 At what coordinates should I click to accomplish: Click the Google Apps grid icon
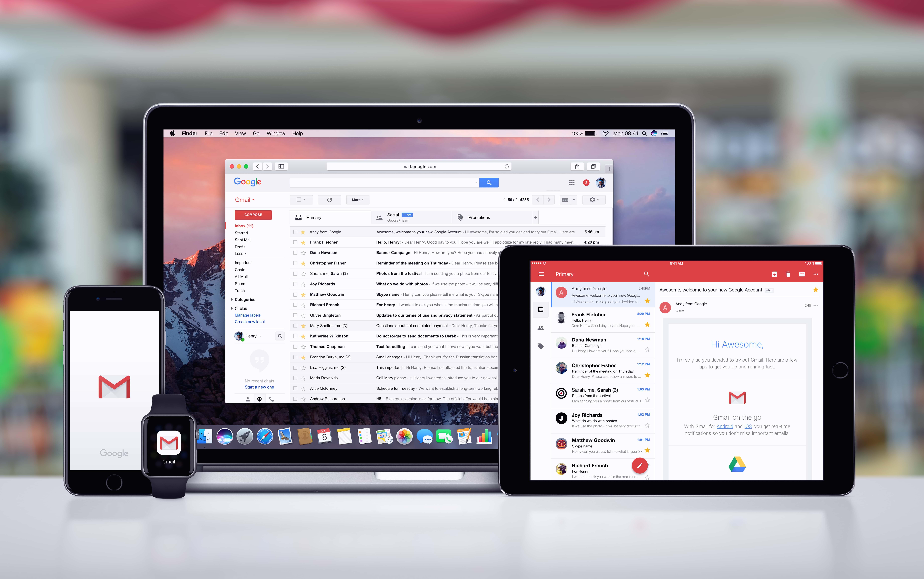pos(570,182)
